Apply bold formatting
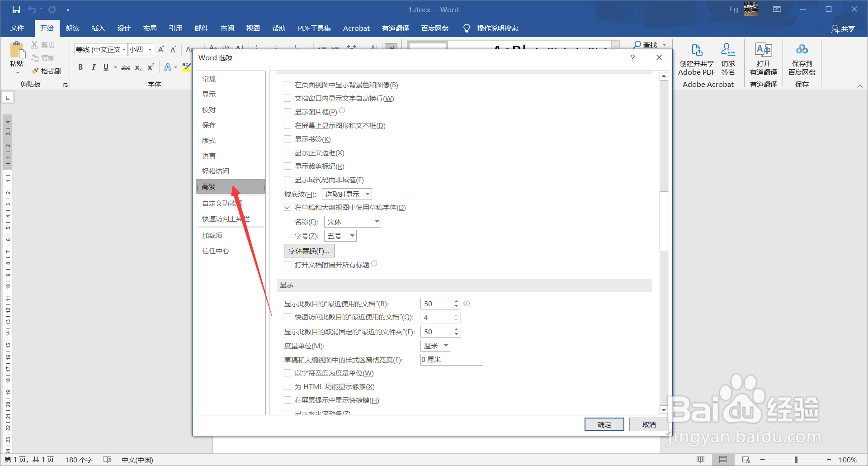 click(x=80, y=67)
